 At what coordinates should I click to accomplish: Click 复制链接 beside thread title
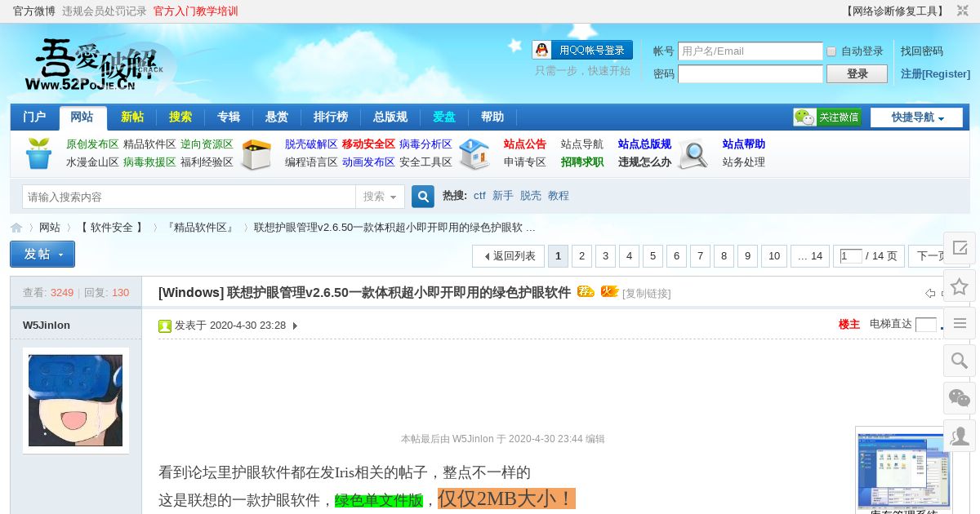tap(647, 294)
